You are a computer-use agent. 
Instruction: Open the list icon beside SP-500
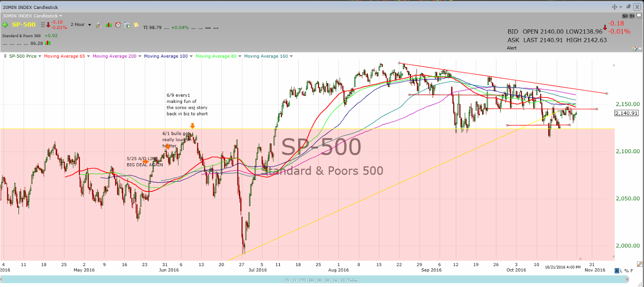point(42,25)
